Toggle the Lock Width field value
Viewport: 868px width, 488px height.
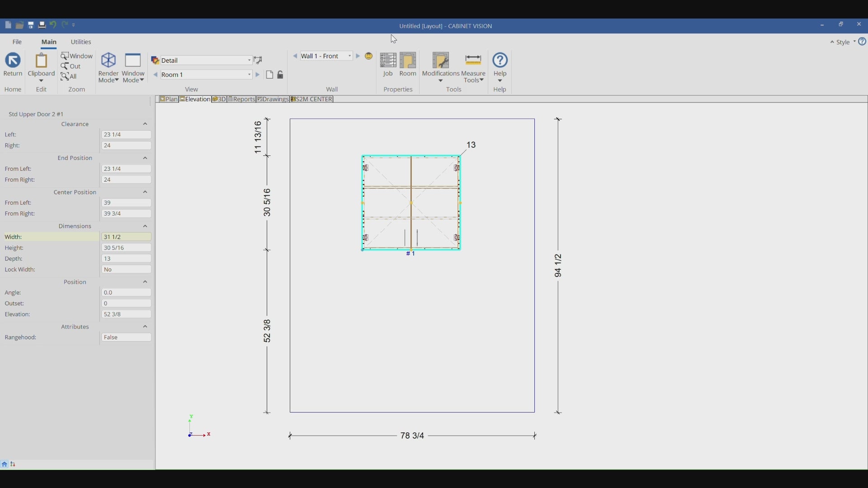click(126, 270)
